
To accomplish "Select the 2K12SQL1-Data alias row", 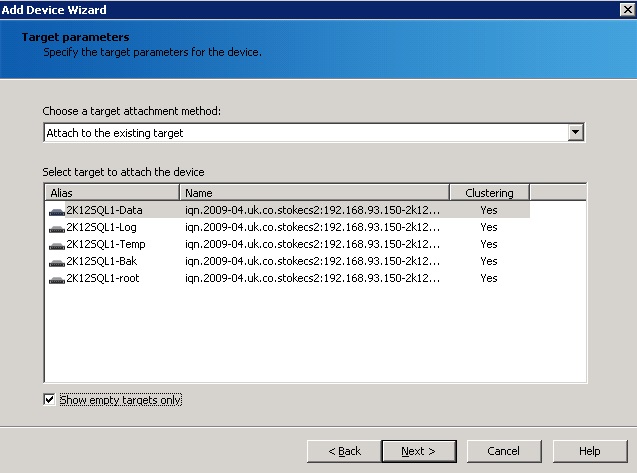I will (104, 210).
